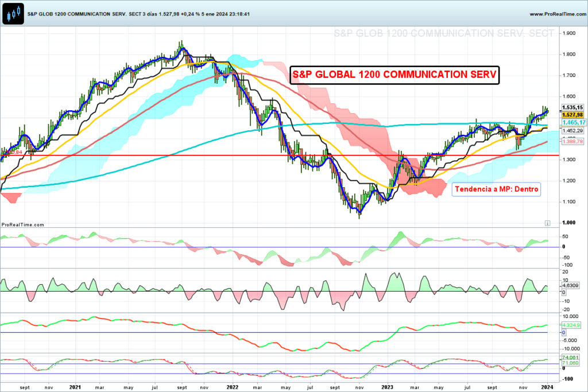Click the 1.200 price axis value
The width and height of the screenshot is (588, 392).
pos(569,181)
